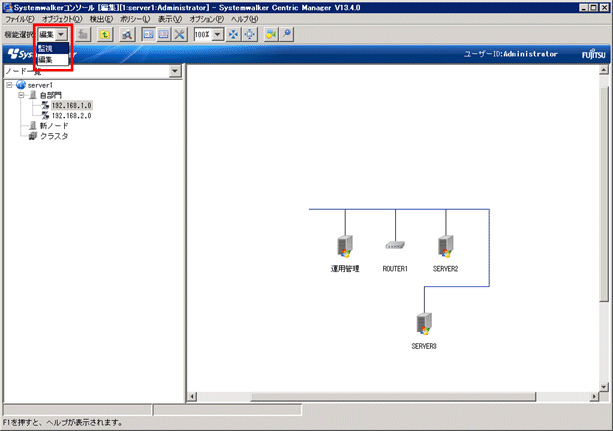This screenshot has height=431, width=613.
Task: Click the vertical scrollbar down arrow
Action: coord(604,387)
